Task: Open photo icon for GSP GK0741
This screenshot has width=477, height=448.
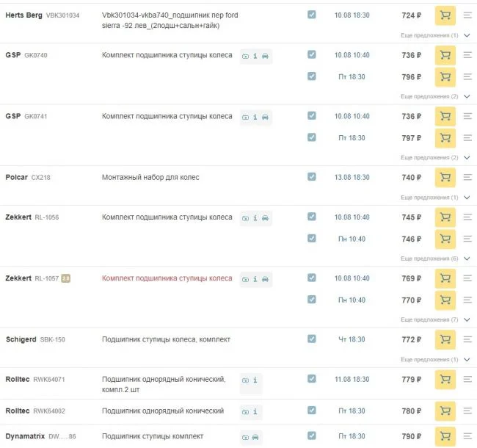Action: point(245,117)
